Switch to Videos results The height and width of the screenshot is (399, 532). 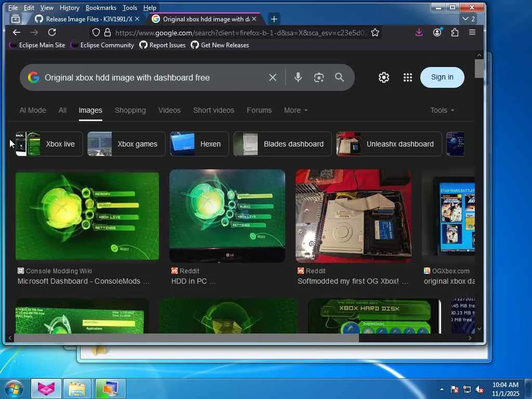tap(169, 110)
